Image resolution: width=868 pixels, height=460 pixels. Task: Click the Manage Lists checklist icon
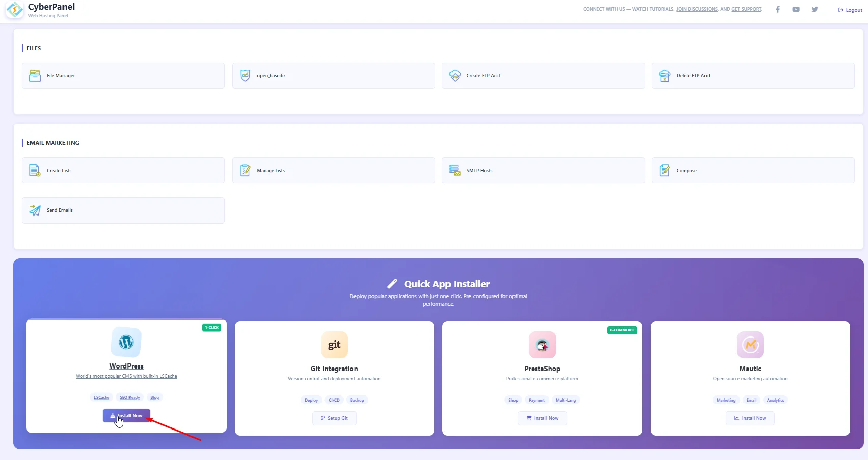(x=245, y=170)
